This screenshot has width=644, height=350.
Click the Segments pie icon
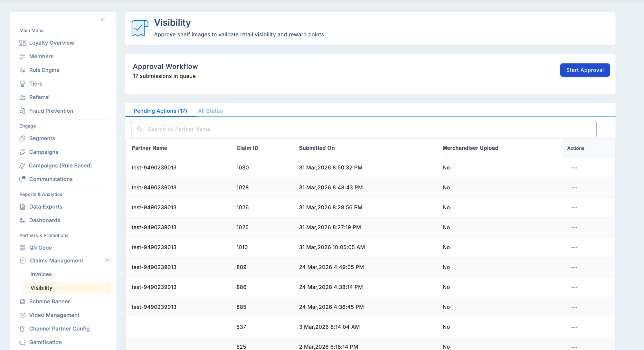click(23, 138)
